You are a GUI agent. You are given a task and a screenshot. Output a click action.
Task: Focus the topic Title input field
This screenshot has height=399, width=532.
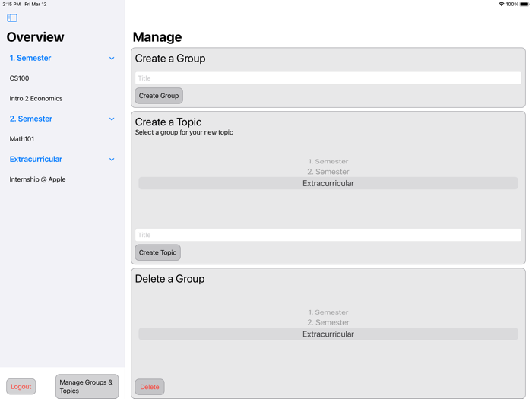pyautogui.click(x=328, y=235)
